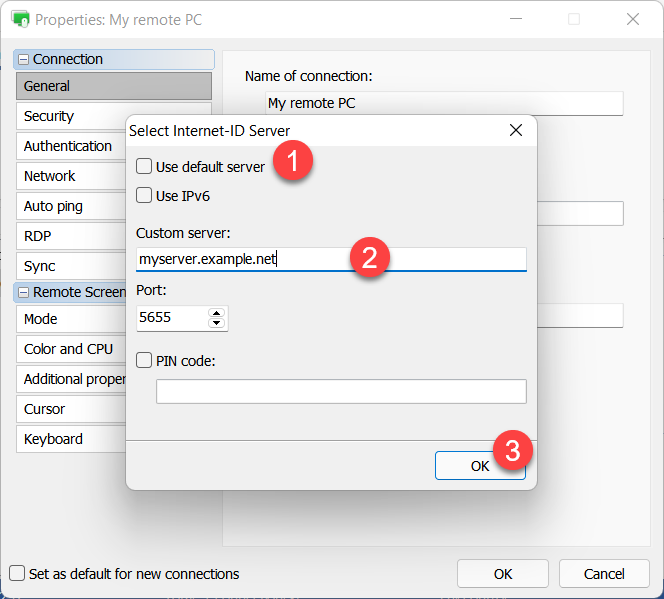The height and width of the screenshot is (599, 664).
Task: Enable the Use default server checkbox
Action: pyautogui.click(x=145, y=166)
